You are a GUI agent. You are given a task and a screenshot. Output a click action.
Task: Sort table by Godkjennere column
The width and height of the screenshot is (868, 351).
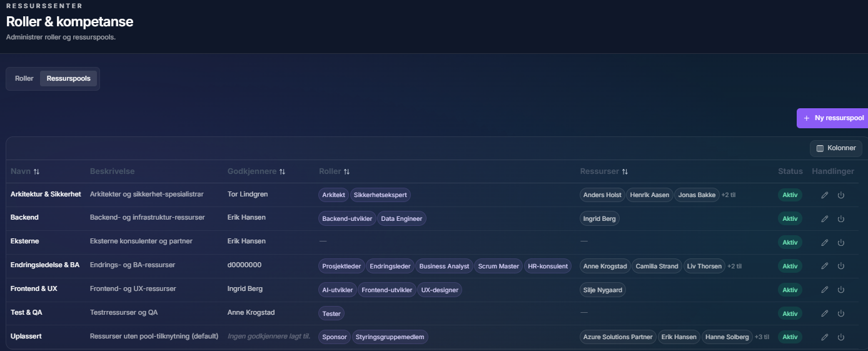pyautogui.click(x=256, y=171)
